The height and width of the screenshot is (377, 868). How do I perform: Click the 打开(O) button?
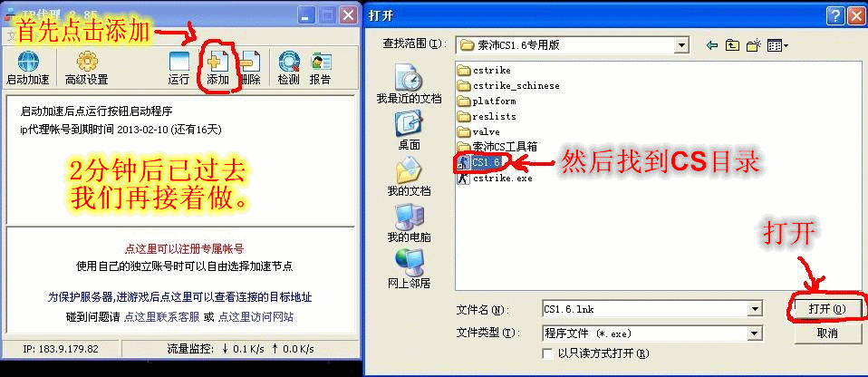(827, 309)
